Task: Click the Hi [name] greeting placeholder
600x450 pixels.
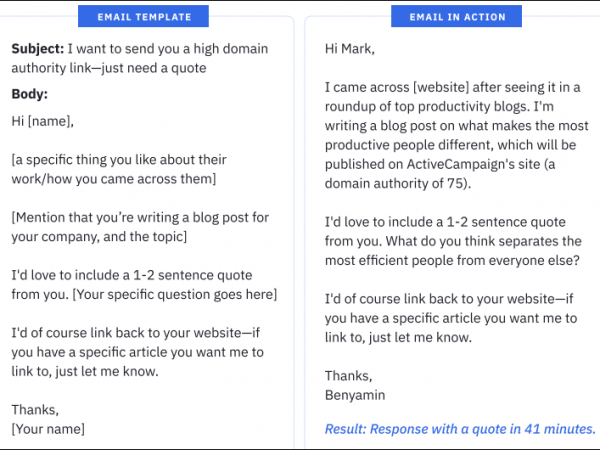Action: point(43,121)
